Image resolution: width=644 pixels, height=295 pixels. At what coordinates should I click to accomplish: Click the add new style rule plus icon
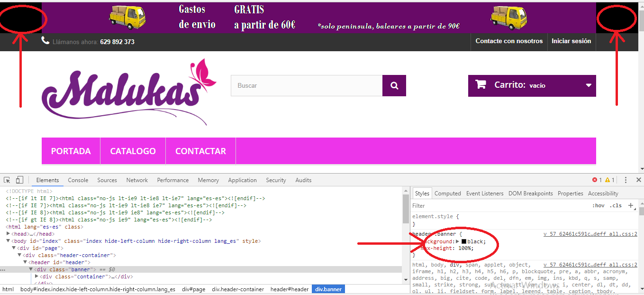click(x=631, y=205)
